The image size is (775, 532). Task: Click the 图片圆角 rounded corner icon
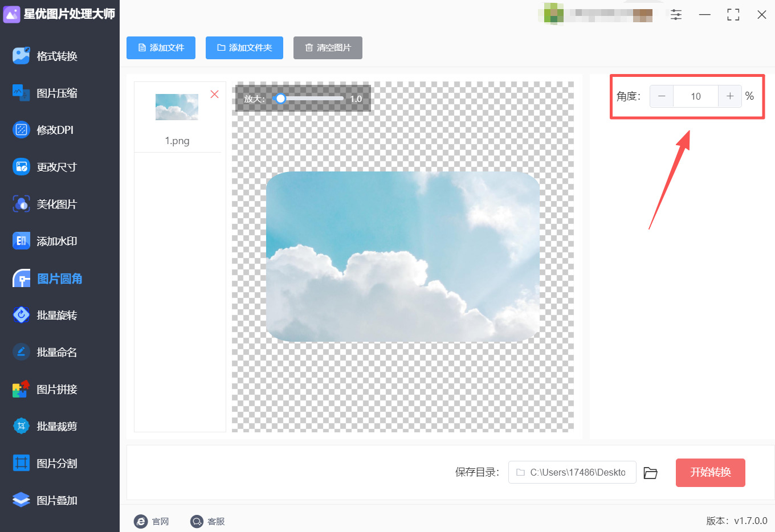tap(21, 279)
